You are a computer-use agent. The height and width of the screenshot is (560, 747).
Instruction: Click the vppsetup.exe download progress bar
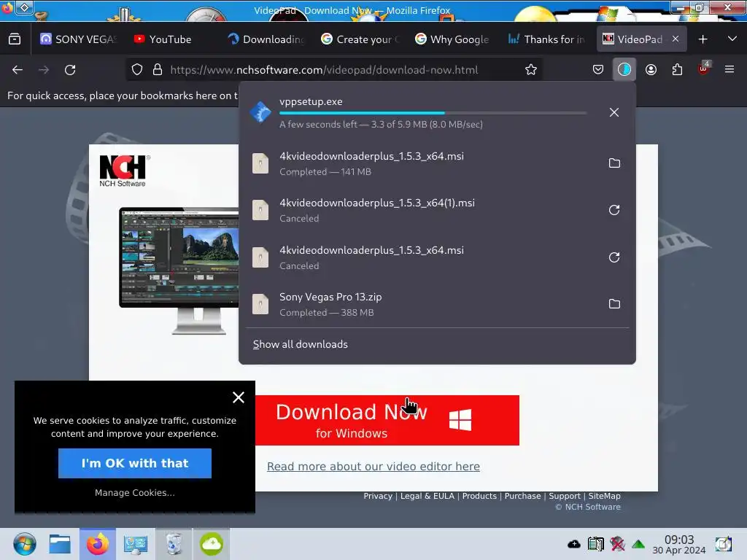coord(433,113)
